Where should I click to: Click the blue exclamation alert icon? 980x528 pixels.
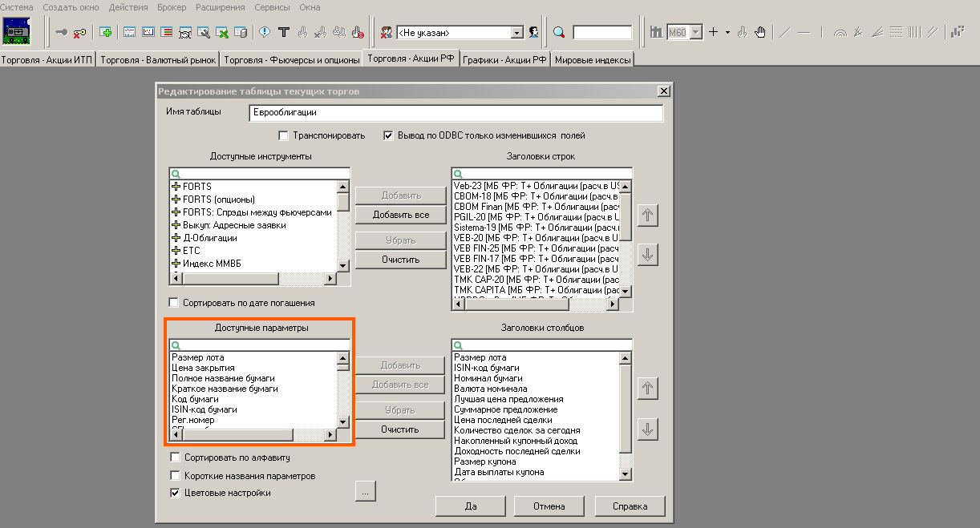click(x=265, y=33)
